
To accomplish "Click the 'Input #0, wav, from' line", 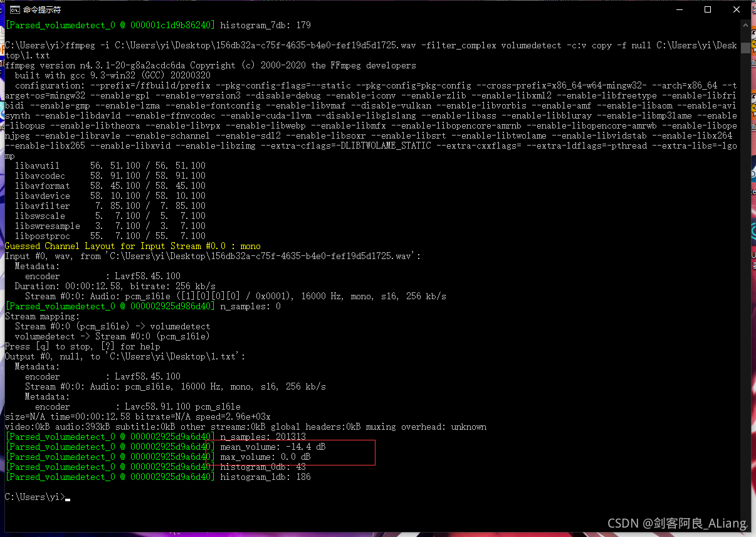I will (x=213, y=256).
